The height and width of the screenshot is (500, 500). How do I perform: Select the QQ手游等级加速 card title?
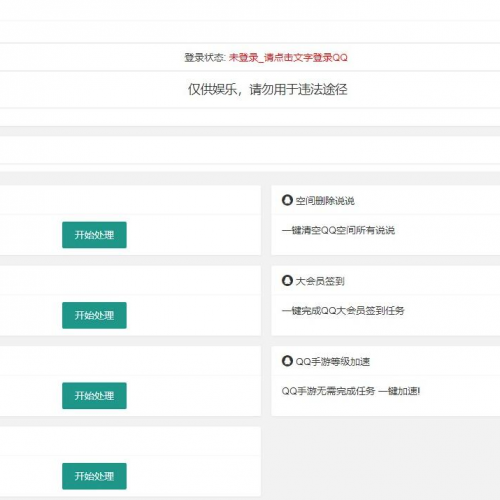333,362
